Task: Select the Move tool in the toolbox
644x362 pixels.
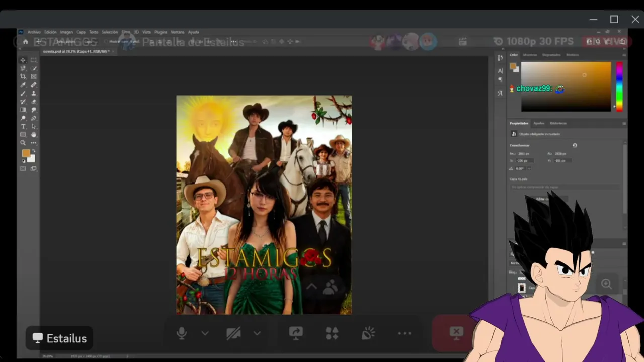Action: coord(23,60)
